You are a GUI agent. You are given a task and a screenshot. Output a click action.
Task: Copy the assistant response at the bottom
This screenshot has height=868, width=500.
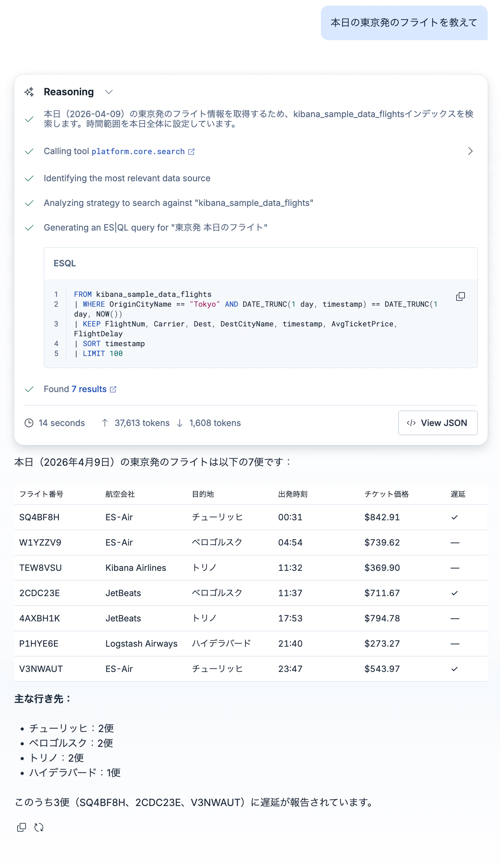point(21,828)
